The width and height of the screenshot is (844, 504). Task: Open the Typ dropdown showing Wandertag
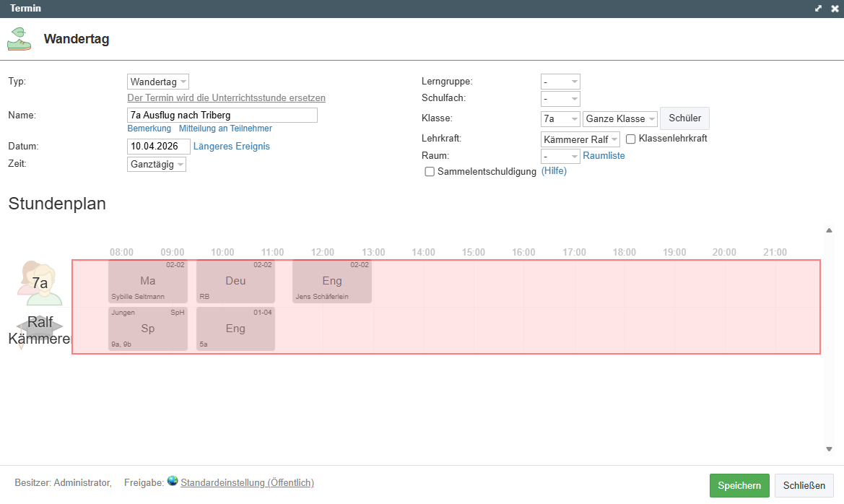(158, 82)
